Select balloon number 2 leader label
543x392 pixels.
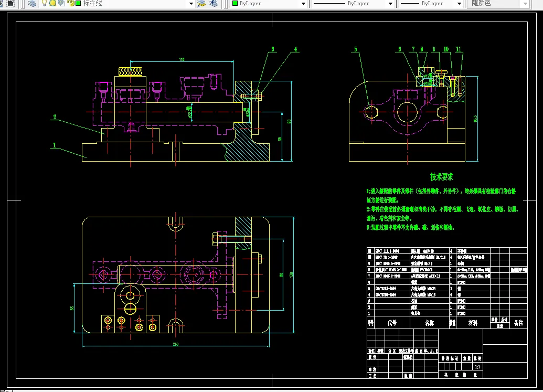pyautogui.click(x=55, y=117)
